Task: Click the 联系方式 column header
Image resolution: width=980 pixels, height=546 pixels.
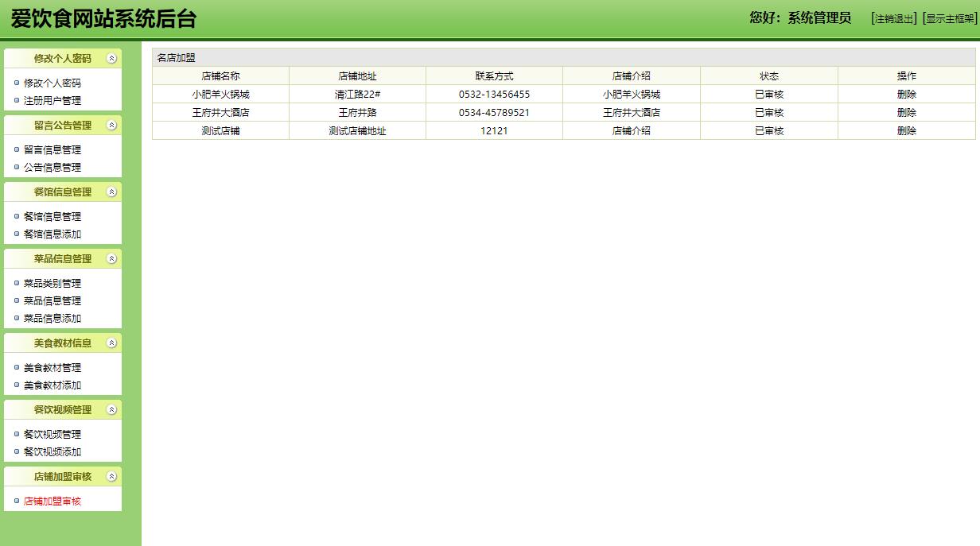Action: point(494,76)
